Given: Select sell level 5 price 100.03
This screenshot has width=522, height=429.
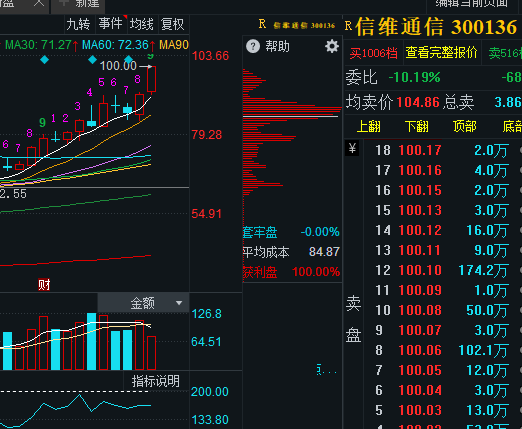Looking at the screenshot, I should (x=420, y=410).
